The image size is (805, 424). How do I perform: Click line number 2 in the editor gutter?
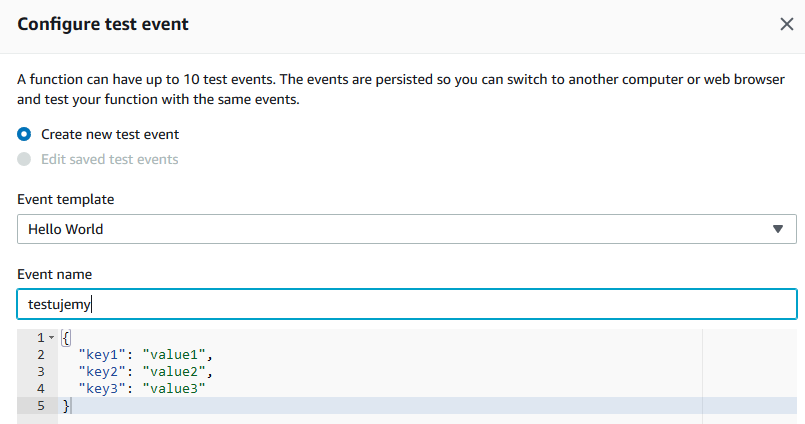(41, 355)
